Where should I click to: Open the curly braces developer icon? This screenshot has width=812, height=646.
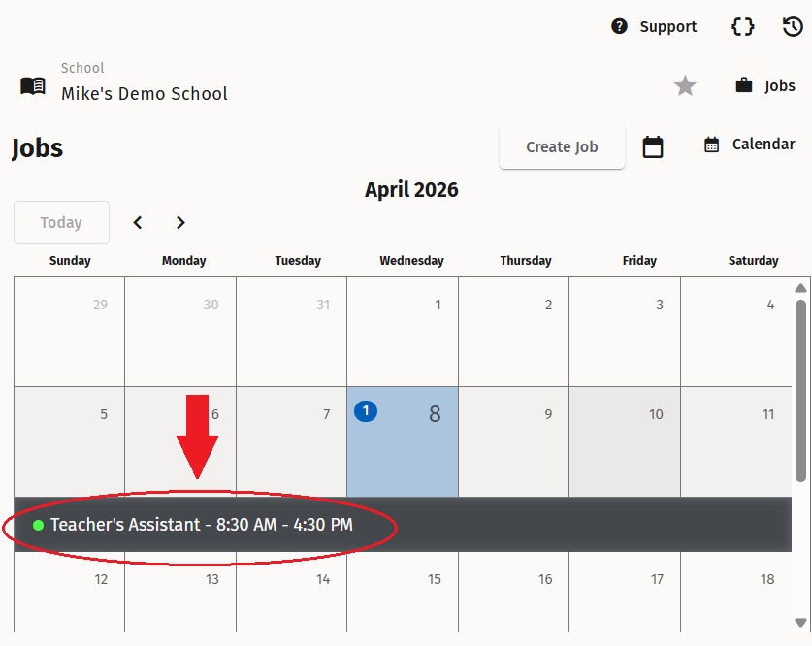click(742, 26)
